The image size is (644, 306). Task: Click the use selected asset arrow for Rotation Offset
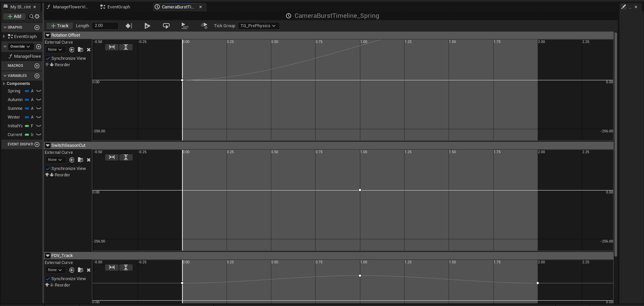click(x=72, y=49)
